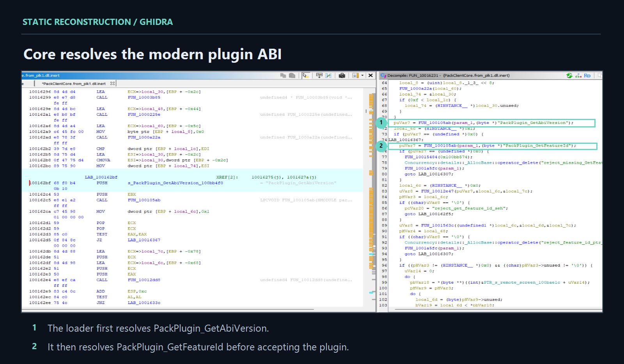The image size is (624, 364).
Task: Click goto LAB_10016307 on line 80
Action: click(x=429, y=174)
